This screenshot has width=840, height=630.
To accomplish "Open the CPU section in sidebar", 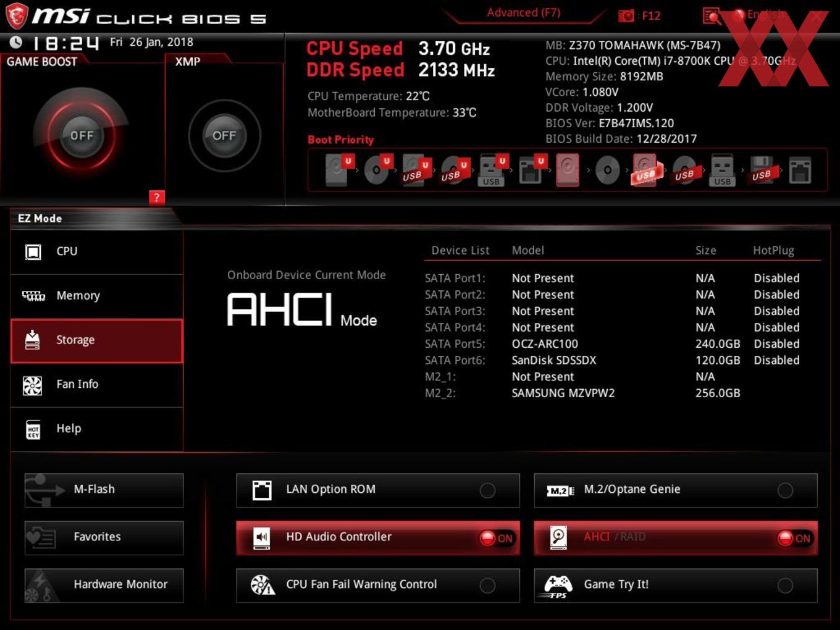I will click(97, 252).
